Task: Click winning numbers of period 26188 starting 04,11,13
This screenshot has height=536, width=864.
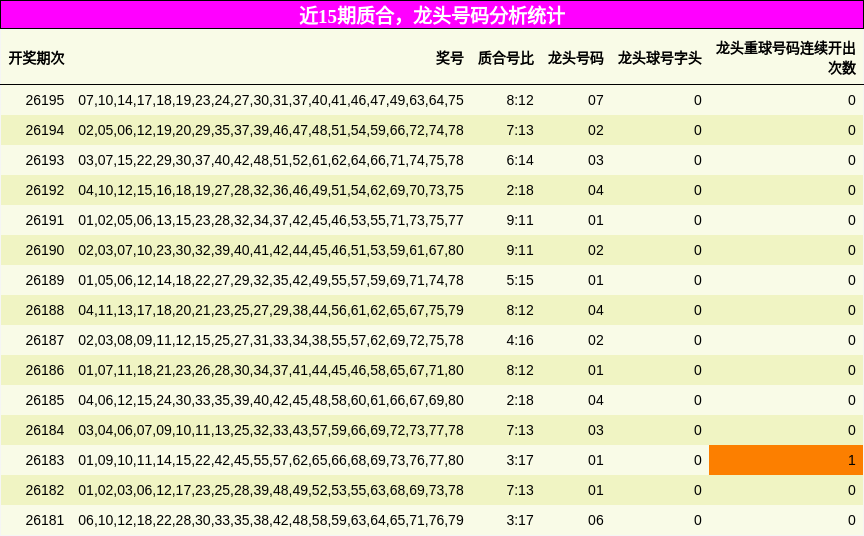Action: tap(271, 310)
